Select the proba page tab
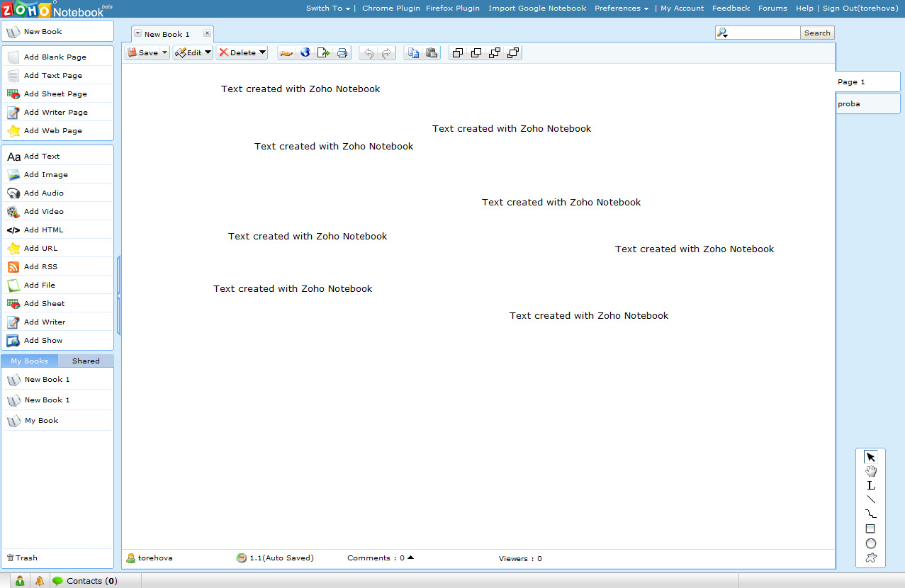Image resolution: width=905 pixels, height=588 pixels. click(868, 103)
